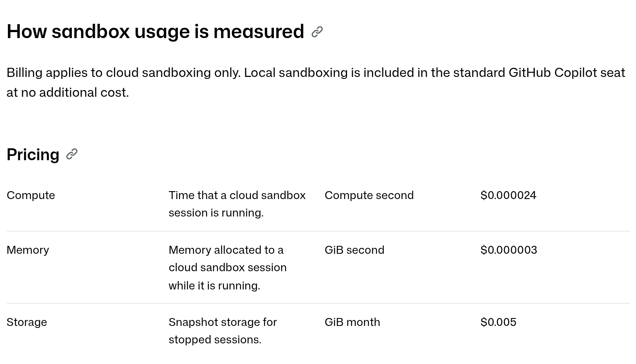Viewport: 636px width, 364px height.
Task: Click the Pricing heading text
Action: point(33,155)
